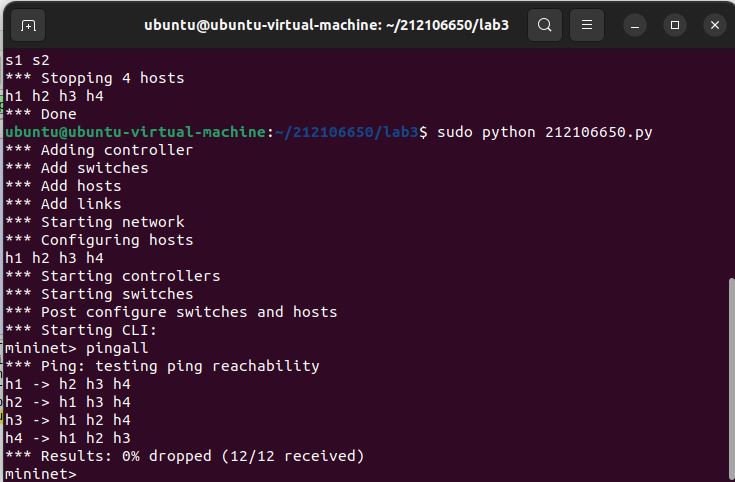Screen dimensions: 735x482
Task: Click the '*** Post configure switches and hosts' line
Action: 171,312
